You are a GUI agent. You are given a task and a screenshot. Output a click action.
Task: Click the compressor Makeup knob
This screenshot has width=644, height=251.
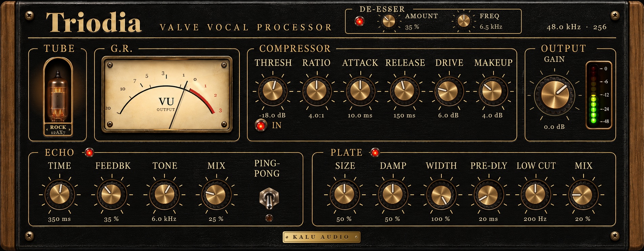click(492, 91)
